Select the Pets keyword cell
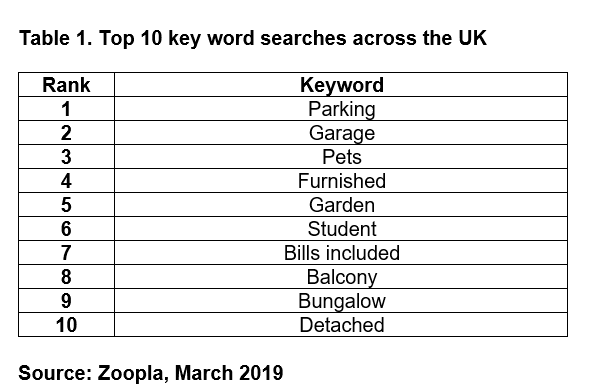The height and width of the screenshot is (388, 589). coord(341,157)
